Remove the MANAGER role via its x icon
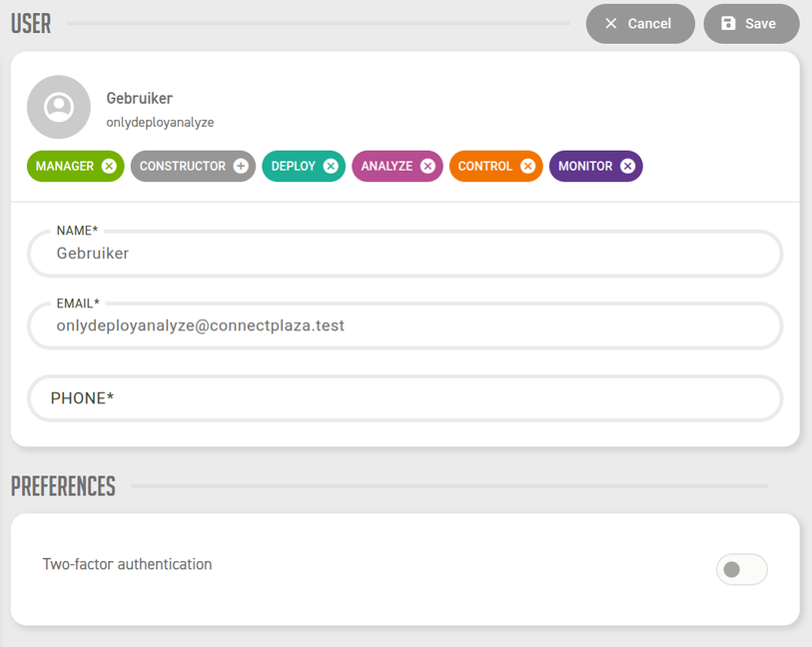 tap(109, 166)
